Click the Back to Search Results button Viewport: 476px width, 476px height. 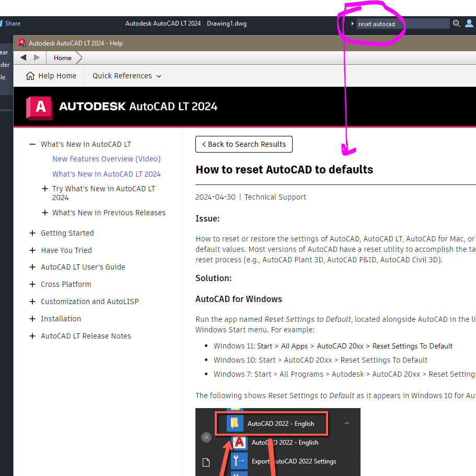click(243, 144)
